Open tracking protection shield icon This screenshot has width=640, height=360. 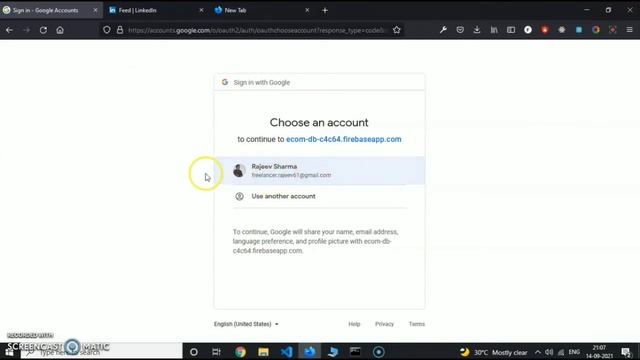[107, 30]
